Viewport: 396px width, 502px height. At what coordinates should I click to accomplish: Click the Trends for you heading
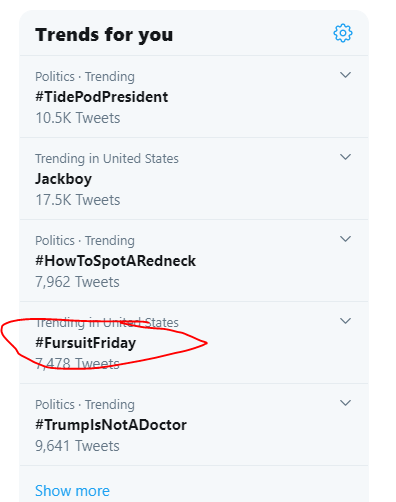[x=104, y=35]
